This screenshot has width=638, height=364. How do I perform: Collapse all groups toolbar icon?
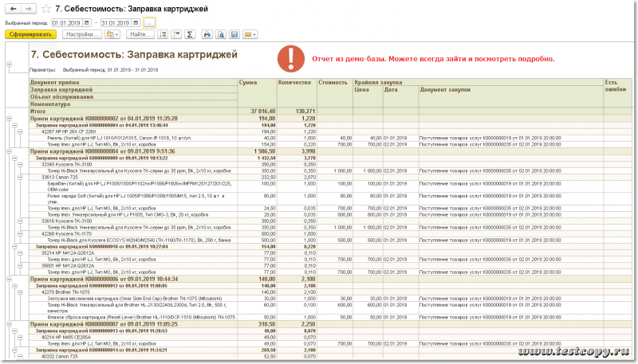(x=176, y=34)
